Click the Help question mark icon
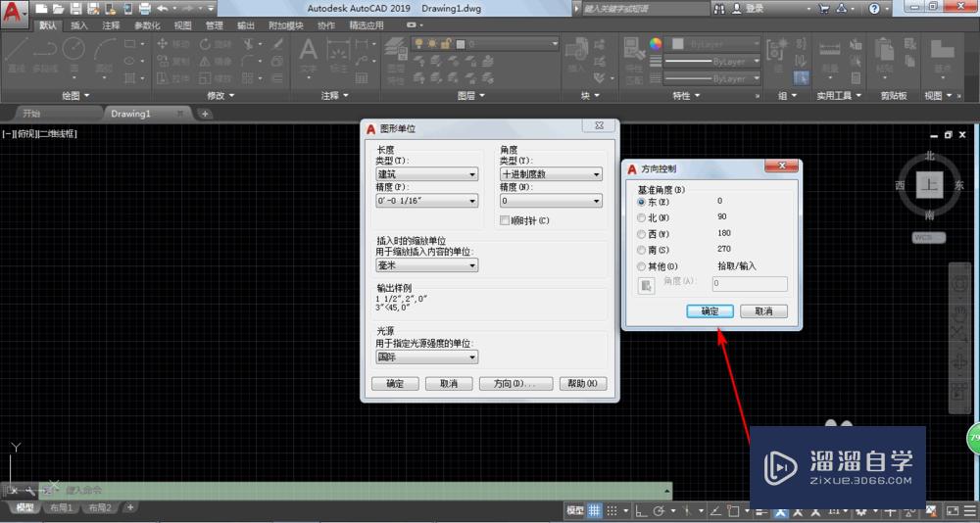This screenshot has height=523, width=980. (874, 9)
